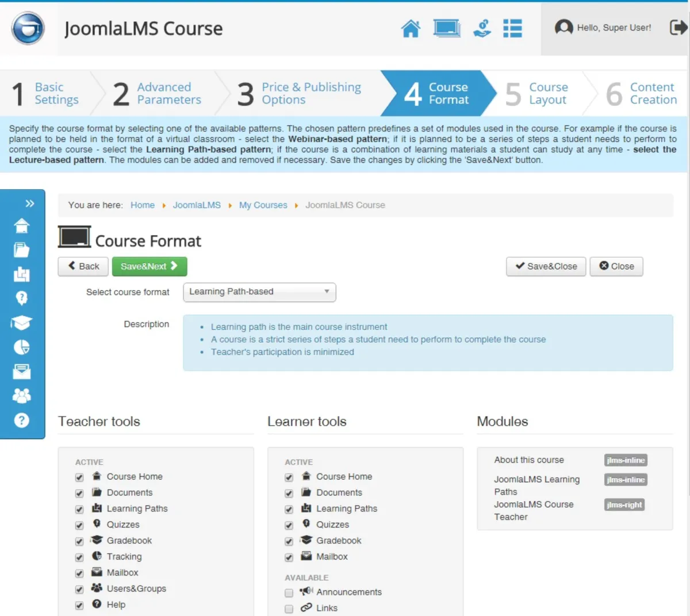Go to step 1 Basic Settings
Image resolution: width=690 pixels, height=616 pixels.
46,93
